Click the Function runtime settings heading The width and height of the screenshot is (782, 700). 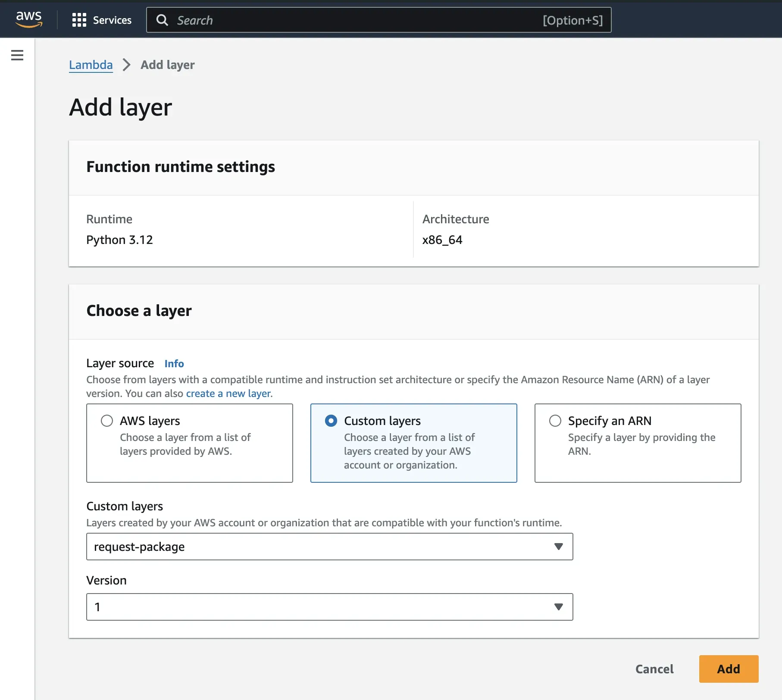coord(181,167)
